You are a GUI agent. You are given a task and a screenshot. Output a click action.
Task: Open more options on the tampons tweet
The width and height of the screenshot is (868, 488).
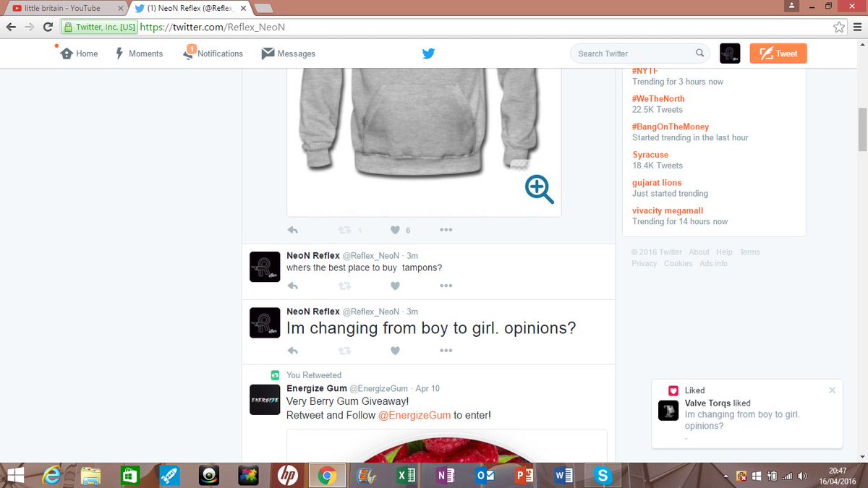point(446,286)
